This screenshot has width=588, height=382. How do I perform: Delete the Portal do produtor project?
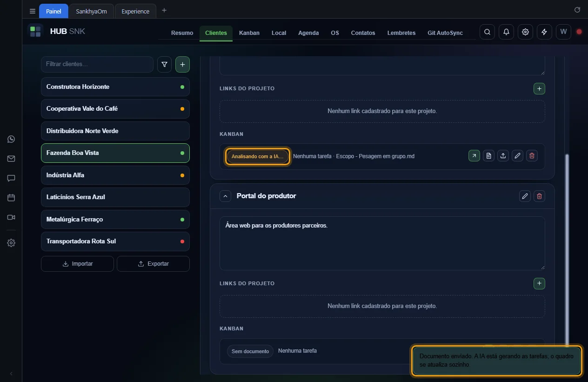click(x=539, y=196)
